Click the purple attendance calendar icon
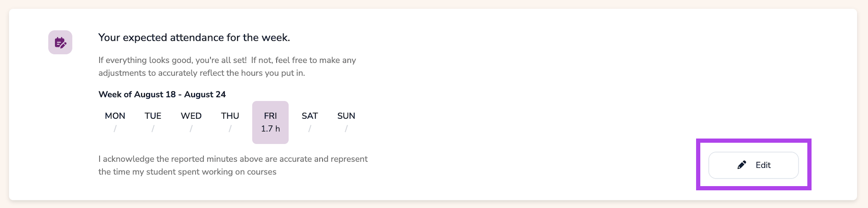Image resolution: width=868 pixels, height=208 pixels. [60, 42]
